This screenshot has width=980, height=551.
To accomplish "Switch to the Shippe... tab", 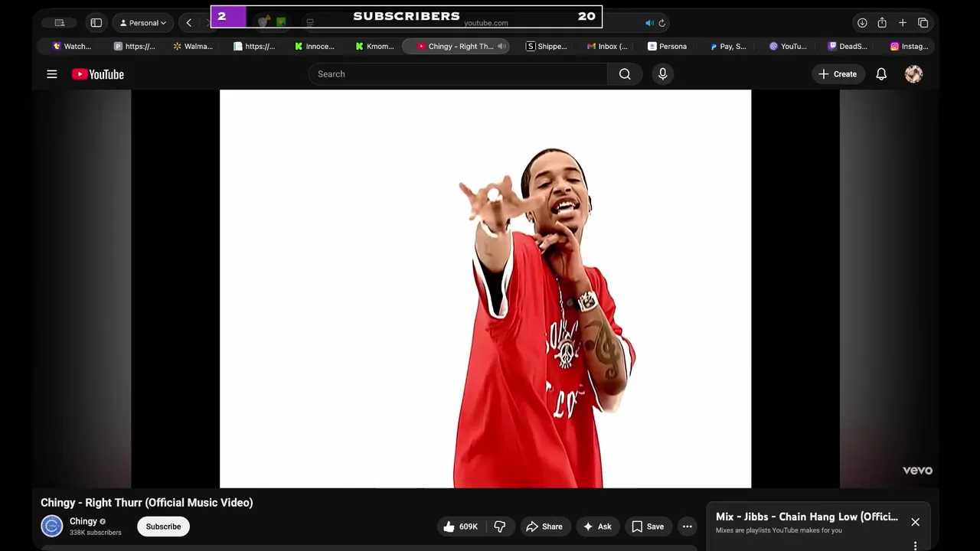I will (x=547, y=47).
